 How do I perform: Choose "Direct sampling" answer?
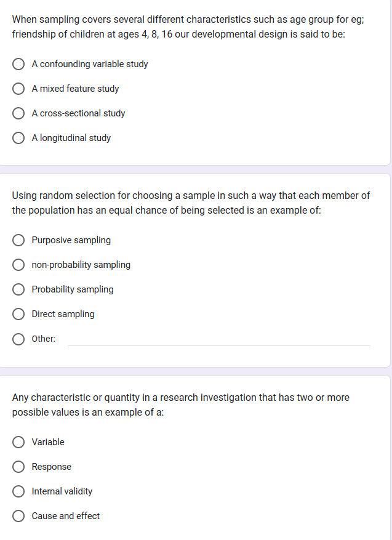(x=19, y=314)
